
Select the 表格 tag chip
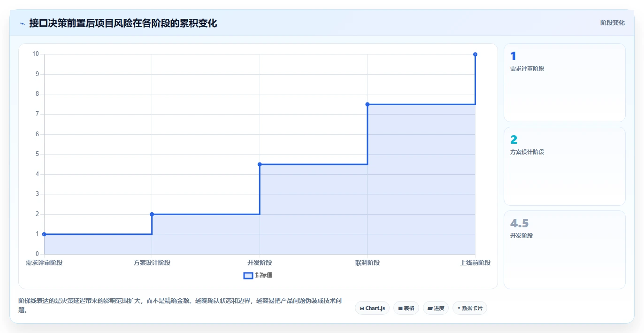pyautogui.click(x=406, y=308)
